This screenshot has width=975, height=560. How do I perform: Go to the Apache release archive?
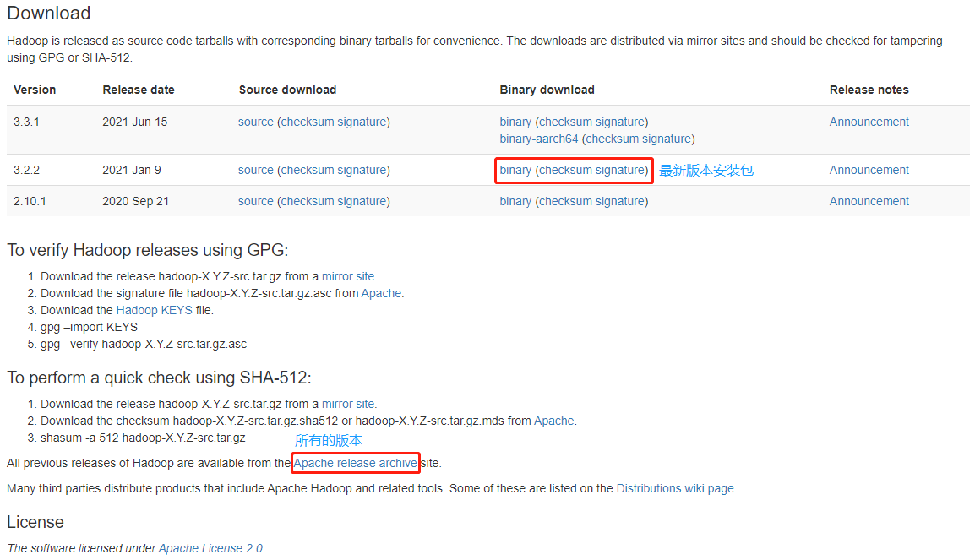point(355,463)
